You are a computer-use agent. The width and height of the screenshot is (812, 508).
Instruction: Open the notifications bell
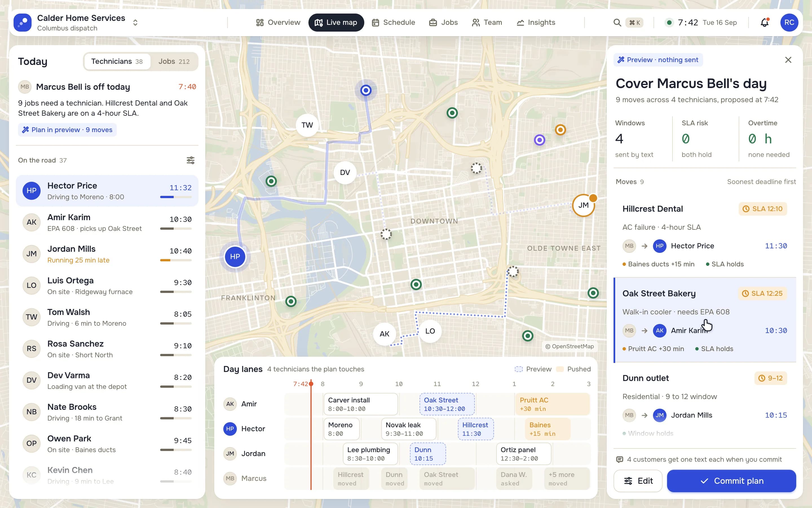tap(764, 23)
